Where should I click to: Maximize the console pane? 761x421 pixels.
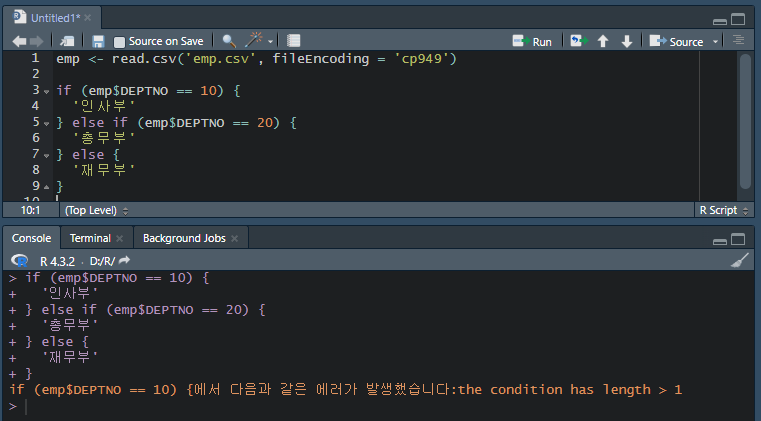point(738,239)
